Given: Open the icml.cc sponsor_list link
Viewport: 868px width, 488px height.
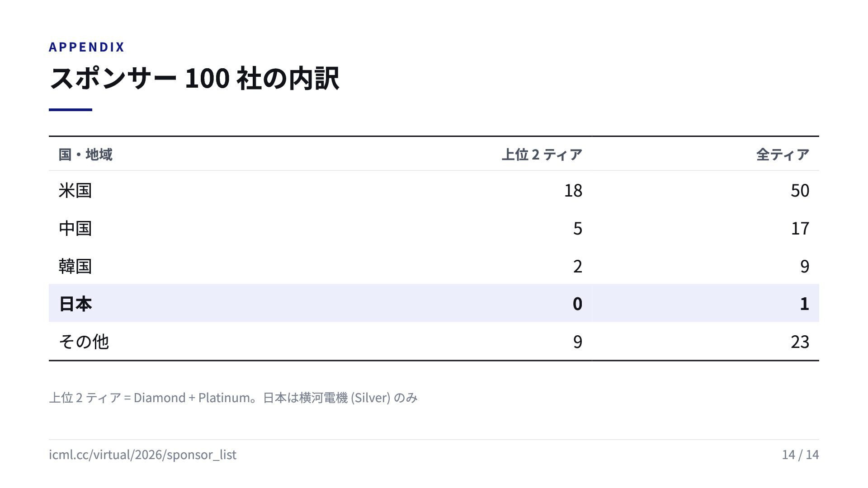Looking at the screenshot, I should tap(142, 455).
